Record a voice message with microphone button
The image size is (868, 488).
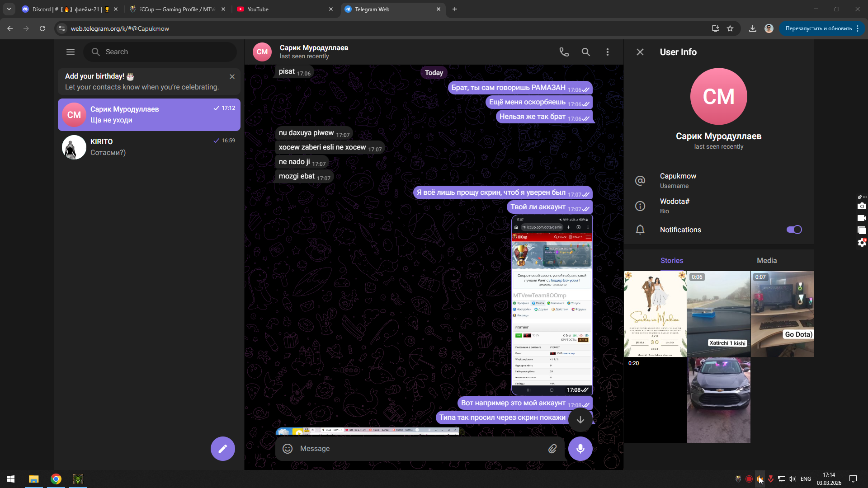[580, 449]
